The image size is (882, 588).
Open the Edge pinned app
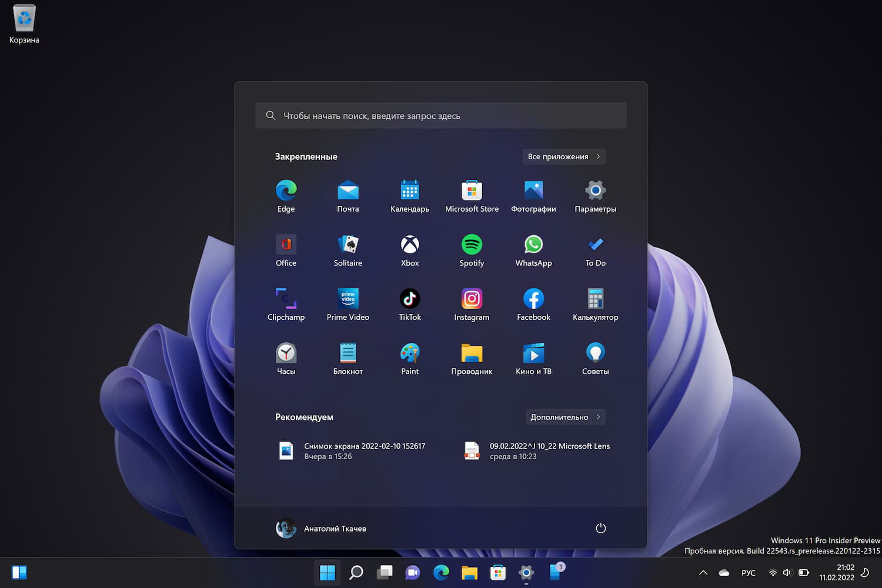point(286,196)
